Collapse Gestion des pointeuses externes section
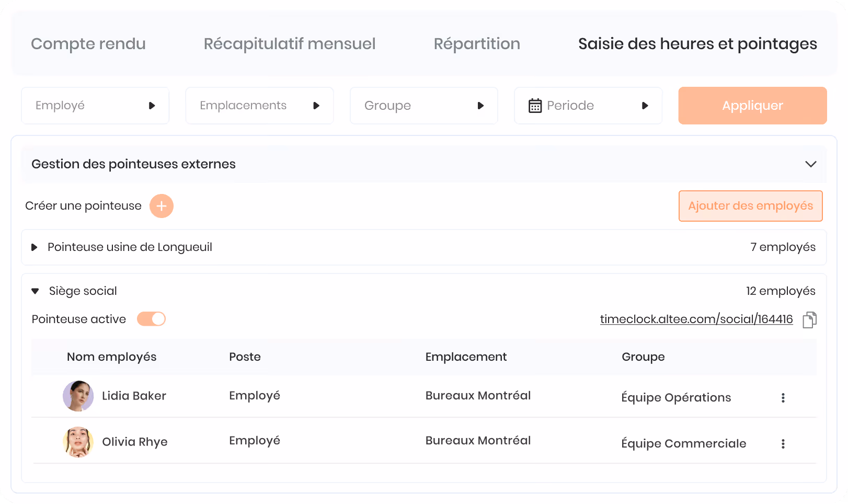Screen dimensions: 848x504 tap(811, 164)
